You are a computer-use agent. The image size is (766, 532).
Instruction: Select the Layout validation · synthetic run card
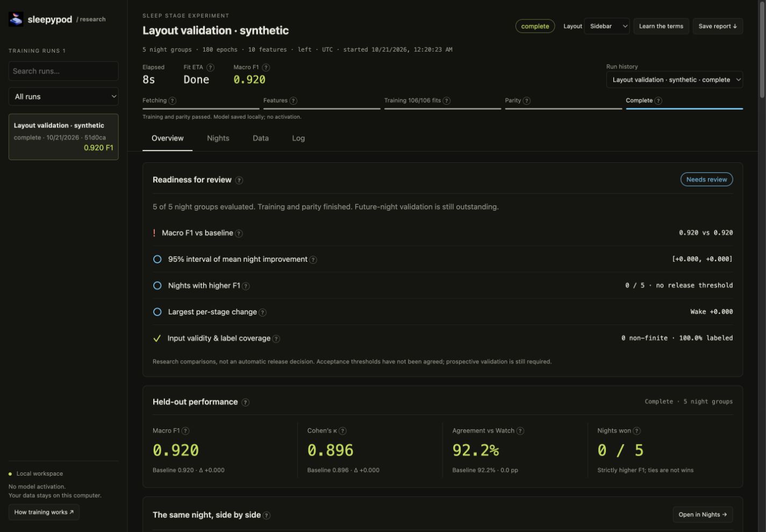(x=63, y=136)
